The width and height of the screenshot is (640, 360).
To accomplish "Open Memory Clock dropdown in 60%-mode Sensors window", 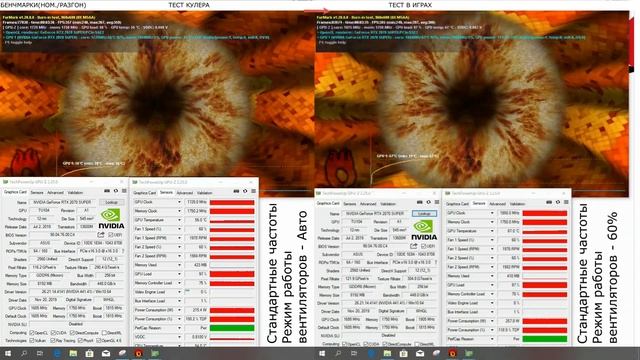I will [x=492, y=222].
